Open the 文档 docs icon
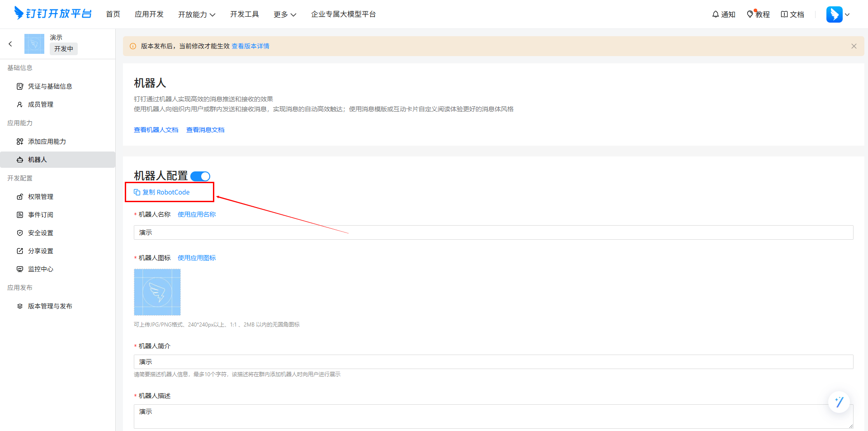The height and width of the screenshot is (431, 868). coord(784,14)
